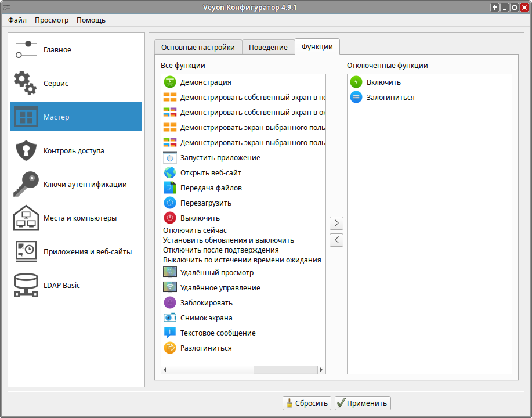Open the Сервис gears icon
The width and height of the screenshot is (532, 418).
(x=26, y=83)
